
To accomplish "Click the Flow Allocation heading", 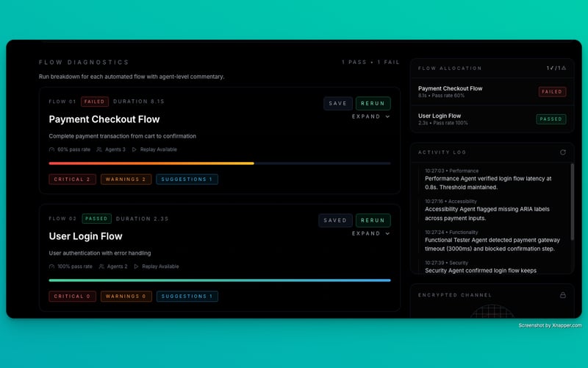I will pos(450,68).
